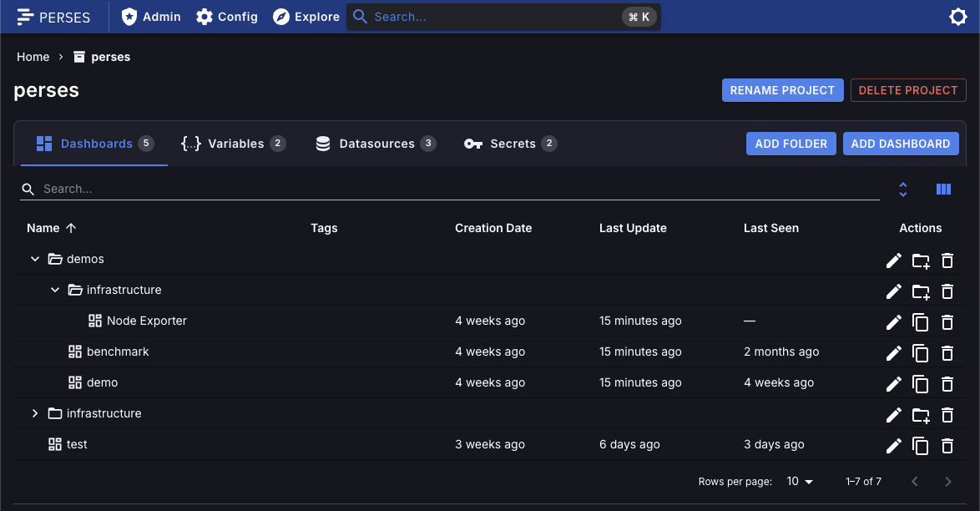980x511 pixels.
Task: Click the Creation Date column header
Action: 493,228
